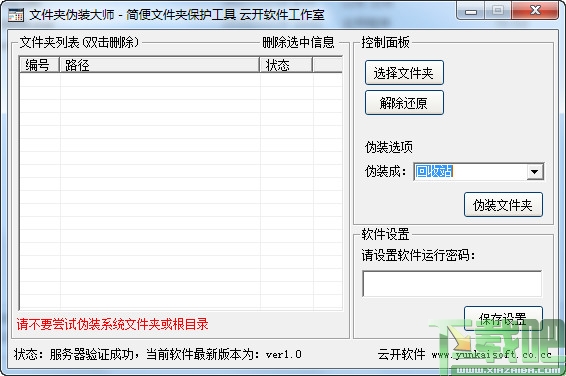566x376 pixels.
Task: Click the app icon in title bar
Action: [16, 15]
